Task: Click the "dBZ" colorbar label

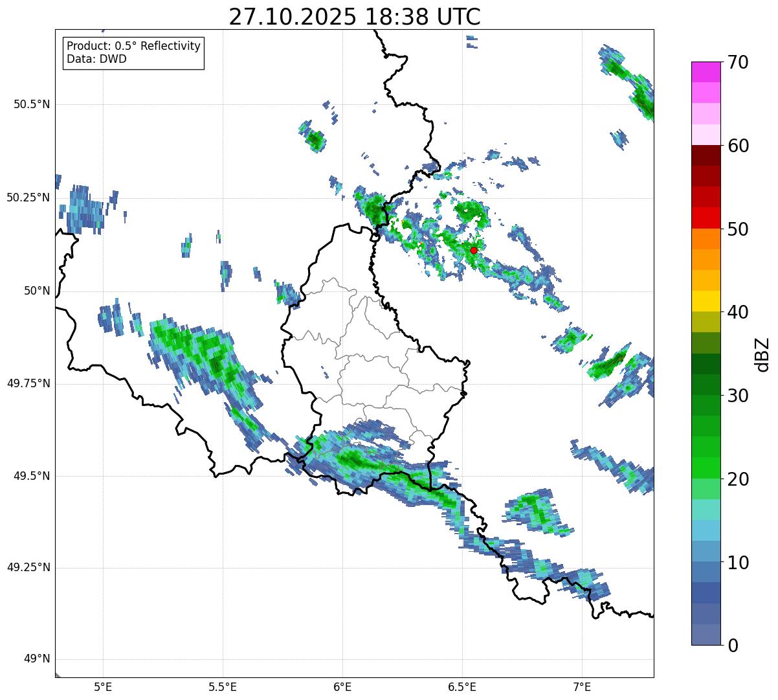Action: pos(762,354)
